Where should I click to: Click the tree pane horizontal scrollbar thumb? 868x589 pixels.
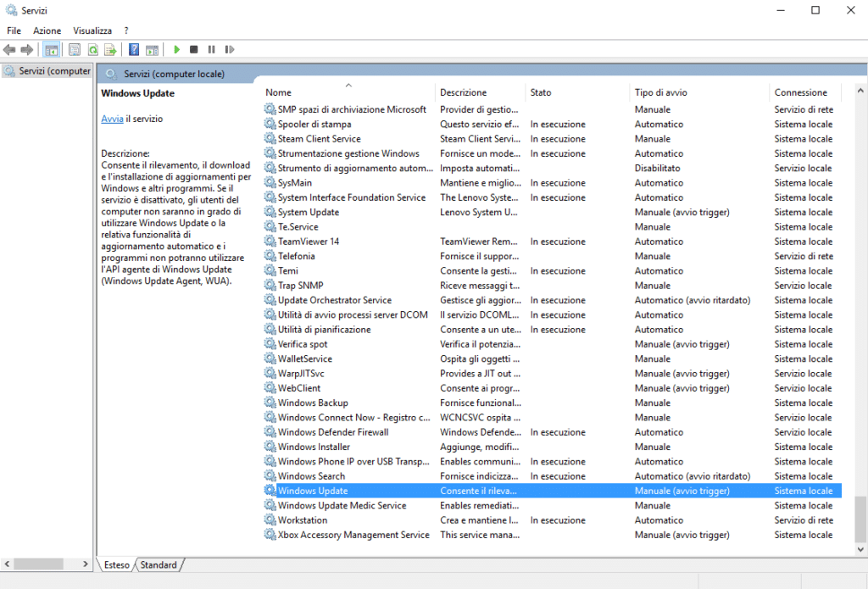pyautogui.click(x=39, y=564)
